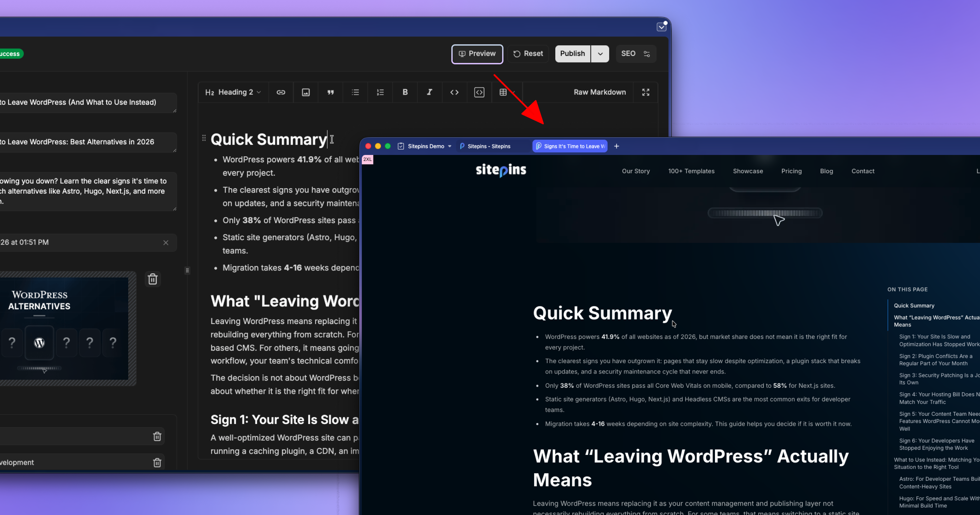The image size is (980, 515).
Task: Open Our Story in the site navigation
Action: (636, 171)
